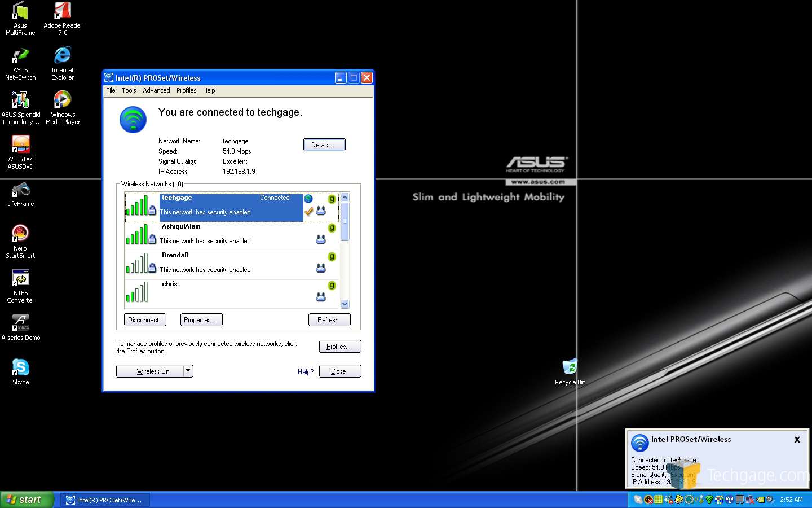Viewport: 812px width, 508px height.
Task: Select the BrendaB network entry
Action: tap(232, 265)
